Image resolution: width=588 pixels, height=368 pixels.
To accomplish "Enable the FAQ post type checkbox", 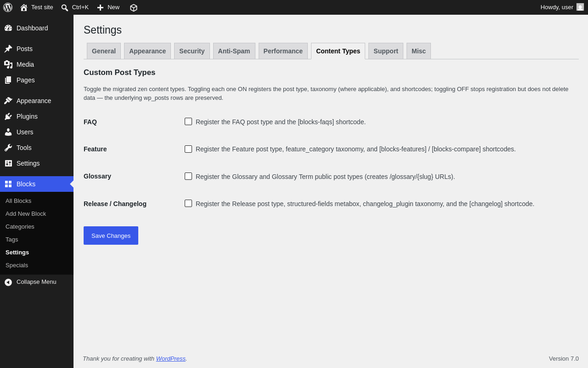I will pos(188,121).
